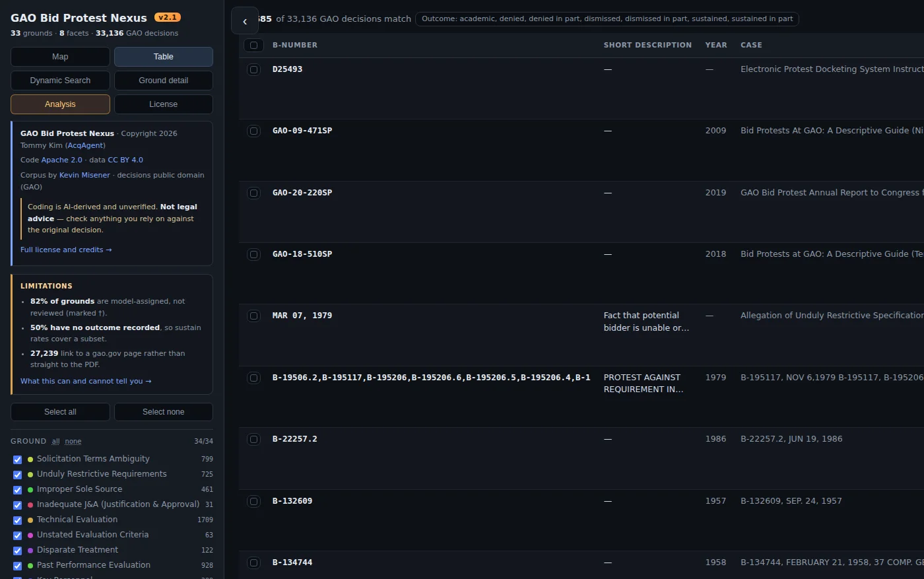This screenshot has height=579, width=924.
Task: Select the row checkbox for D25493
Action: coord(253,69)
